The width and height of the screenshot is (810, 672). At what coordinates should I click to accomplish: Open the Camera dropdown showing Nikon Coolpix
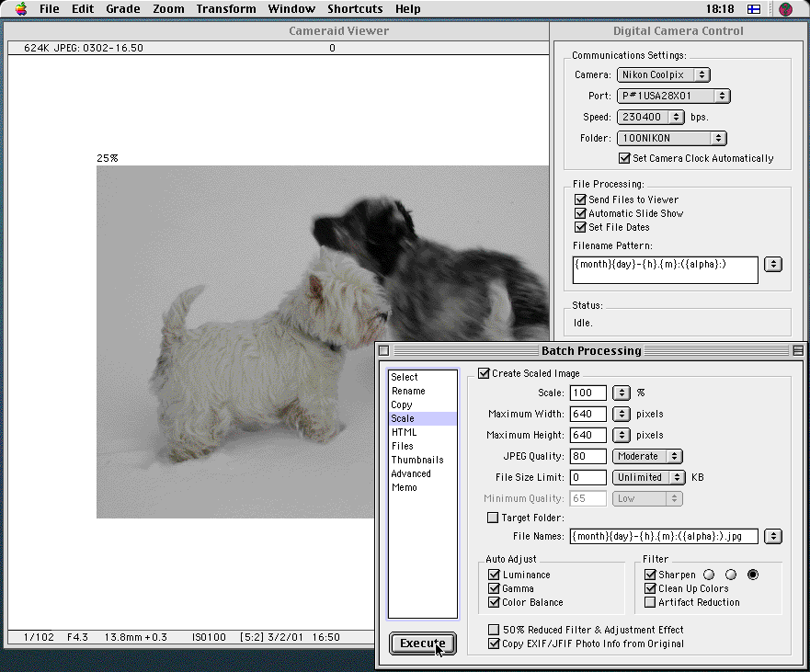664,74
